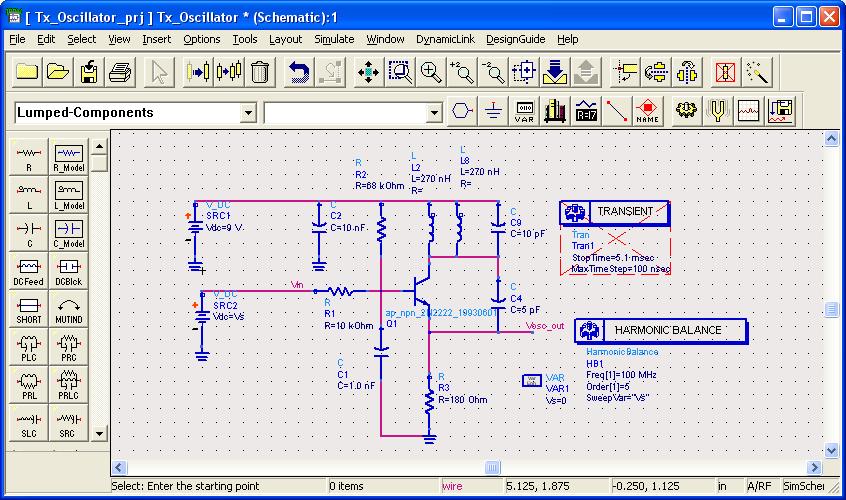
Task: Select the HARMONIC BALANCE simulation controller
Action: [x=661, y=331]
